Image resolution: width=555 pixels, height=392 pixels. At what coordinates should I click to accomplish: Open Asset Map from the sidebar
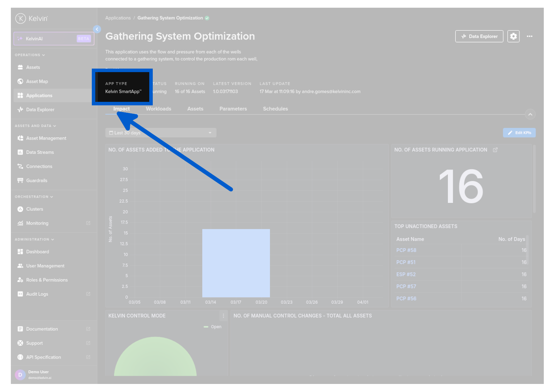pos(37,82)
